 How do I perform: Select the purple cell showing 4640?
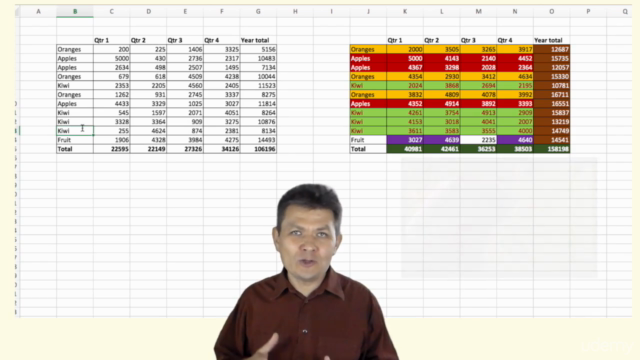point(515,140)
